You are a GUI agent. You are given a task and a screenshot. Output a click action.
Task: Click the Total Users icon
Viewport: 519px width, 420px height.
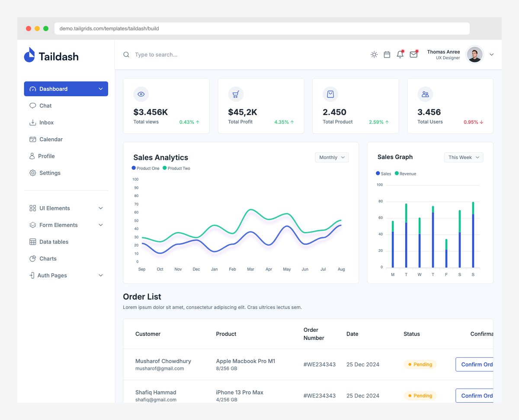click(x=425, y=94)
